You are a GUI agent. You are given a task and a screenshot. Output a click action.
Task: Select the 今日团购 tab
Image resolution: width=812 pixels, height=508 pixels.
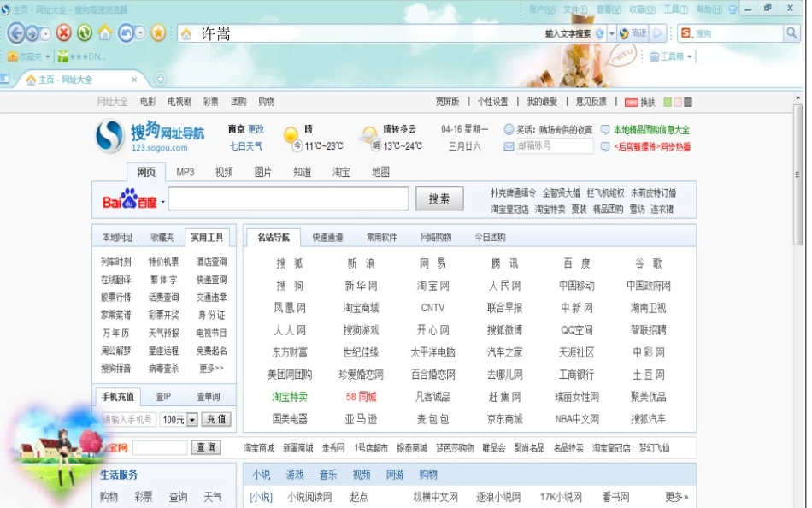(490, 238)
